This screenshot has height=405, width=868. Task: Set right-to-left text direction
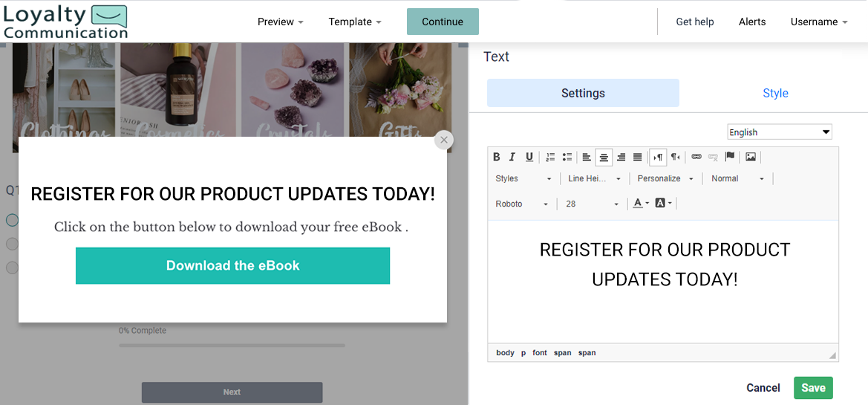coord(676,157)
